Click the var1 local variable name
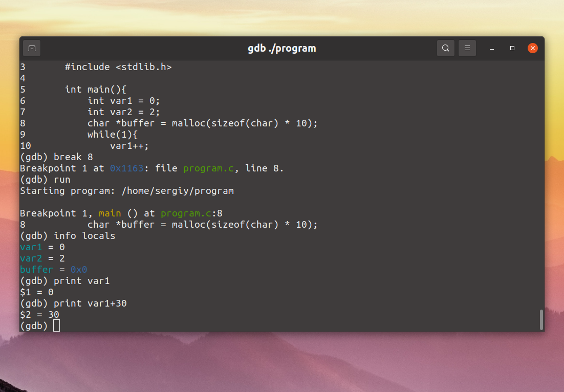Image resolution: width=564 pixels, height=392 pixels. pos(31,247)
